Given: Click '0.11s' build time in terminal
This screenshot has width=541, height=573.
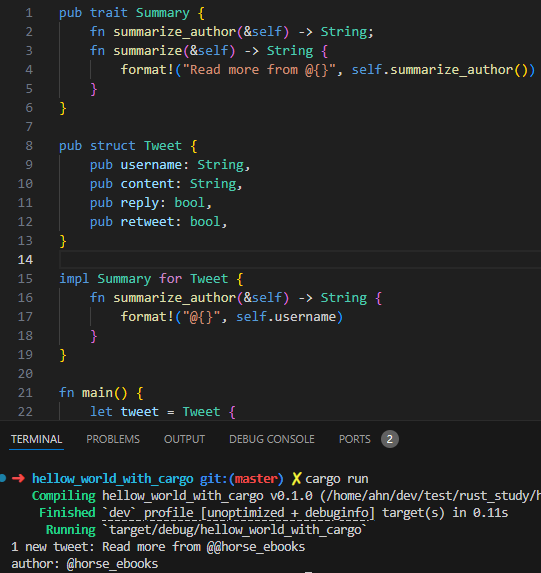Looking at the screenshot, I should (491, 513).
